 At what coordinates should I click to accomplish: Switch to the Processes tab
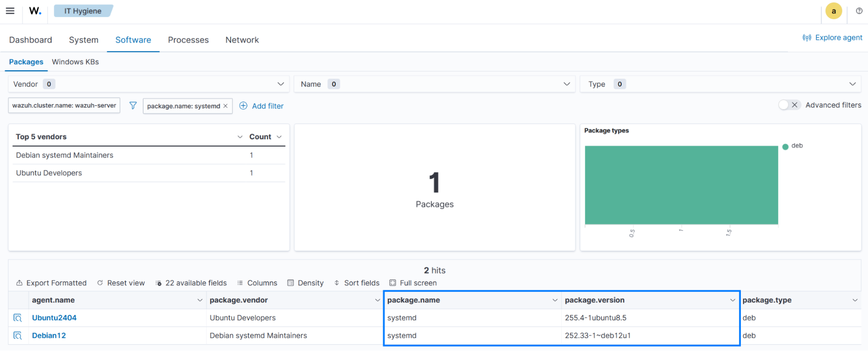click(188, 40)
